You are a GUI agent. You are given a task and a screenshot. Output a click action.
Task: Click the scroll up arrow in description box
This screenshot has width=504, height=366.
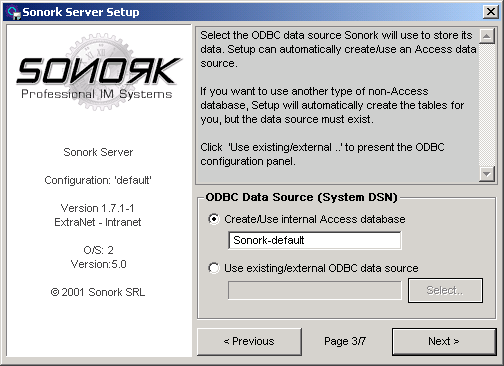click(x=487, y=36)
